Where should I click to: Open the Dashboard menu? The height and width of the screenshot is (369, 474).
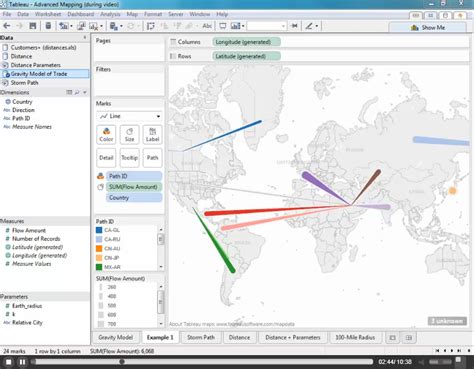click(81, 14)
